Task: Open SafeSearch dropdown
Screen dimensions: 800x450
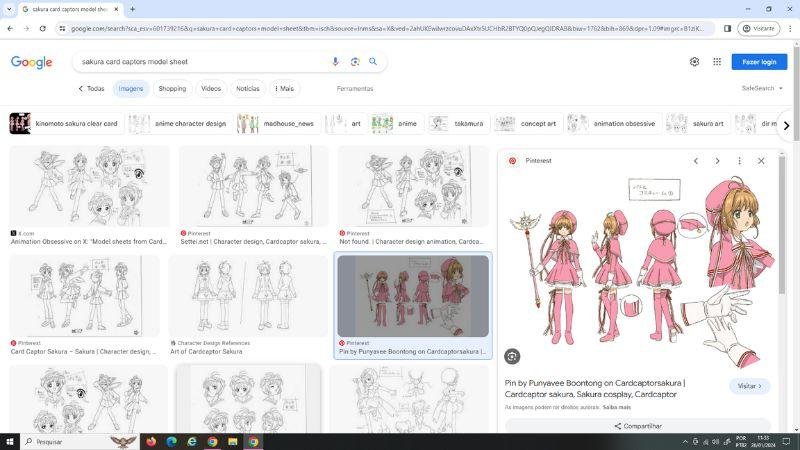Action: [762, 88]
